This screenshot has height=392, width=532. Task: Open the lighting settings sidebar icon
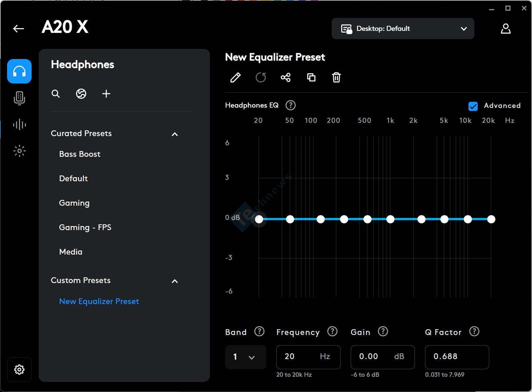[x=19, y=151]
